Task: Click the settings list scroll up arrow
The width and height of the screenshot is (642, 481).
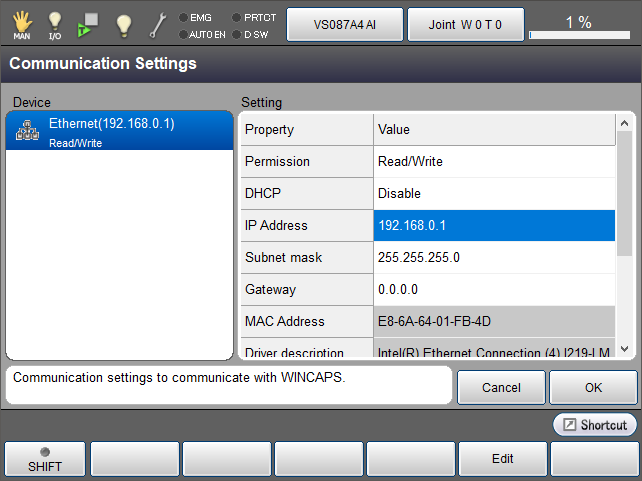Action: tap(624, 123)
